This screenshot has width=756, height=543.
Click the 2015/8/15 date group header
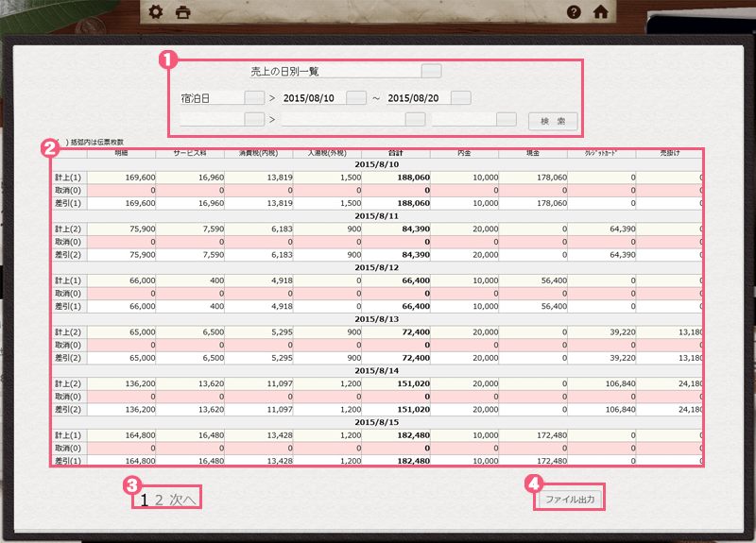click(376, 422)
